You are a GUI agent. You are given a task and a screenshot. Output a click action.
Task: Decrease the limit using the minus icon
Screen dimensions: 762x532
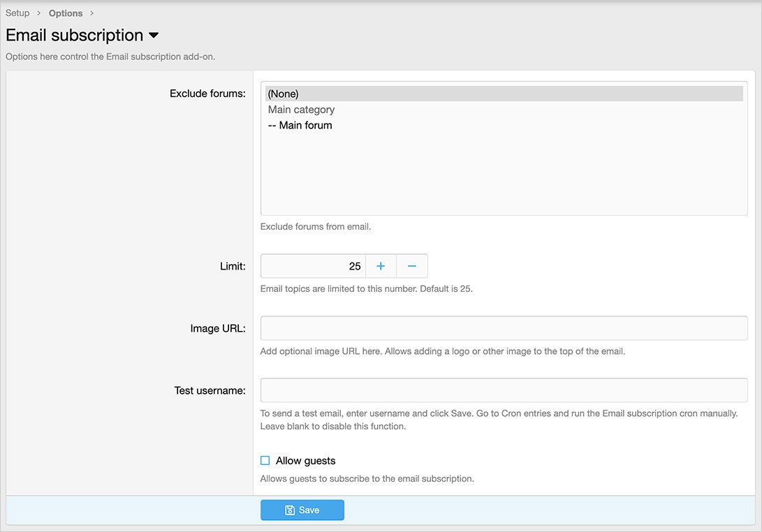click(412, 266)
